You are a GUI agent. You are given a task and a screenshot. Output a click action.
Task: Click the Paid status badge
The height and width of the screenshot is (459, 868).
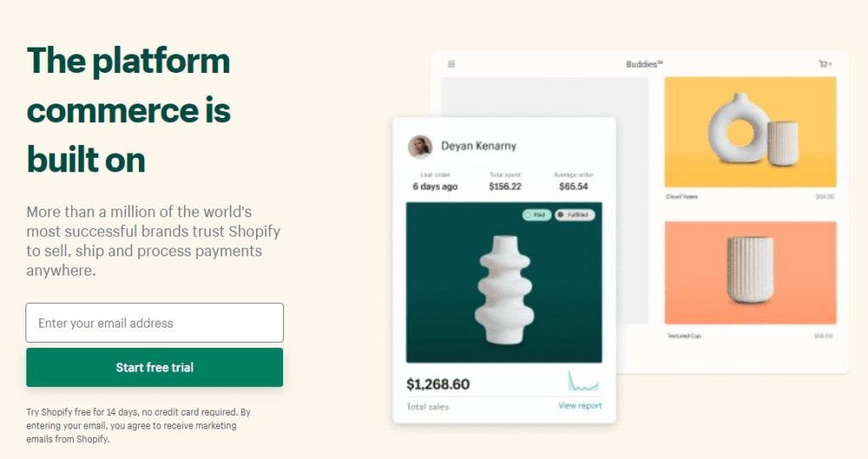click(536, 215)
